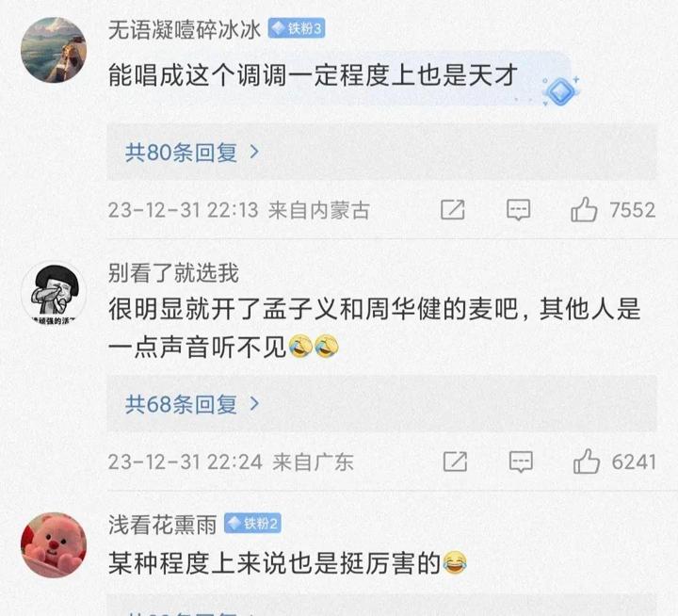Like the comment with 6241 likes
The height and width of the screenshot is (616, 678).
point(587,462)
